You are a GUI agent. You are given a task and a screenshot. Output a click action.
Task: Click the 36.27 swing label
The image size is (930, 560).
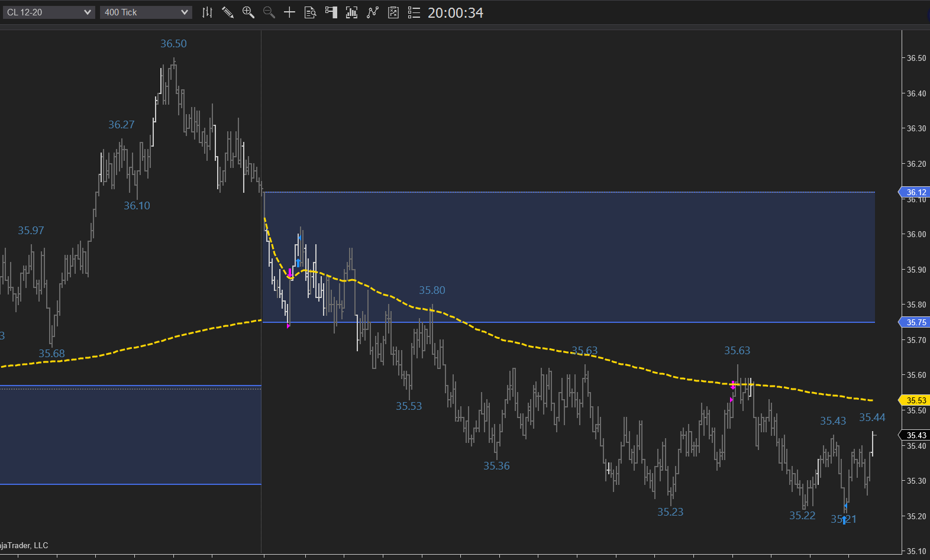[121, 125]
